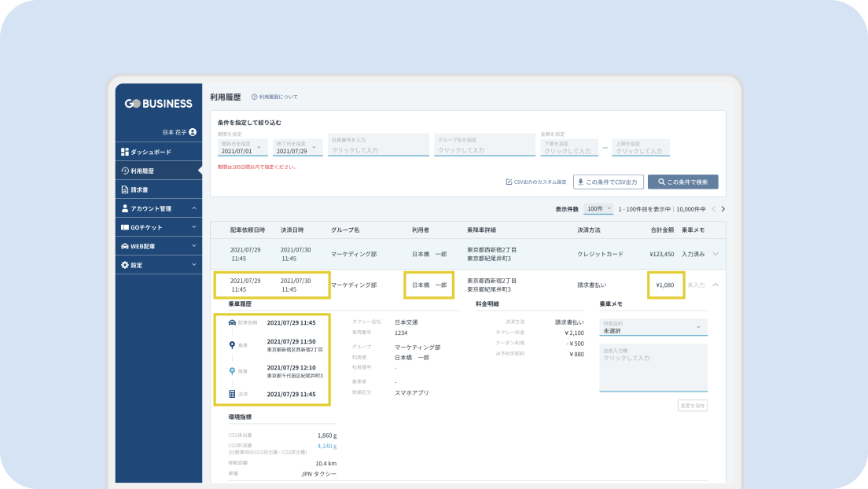Open the 利用目的 未選択 dropdown
Viewport: 868px width, 489px height.
point(653,329)
